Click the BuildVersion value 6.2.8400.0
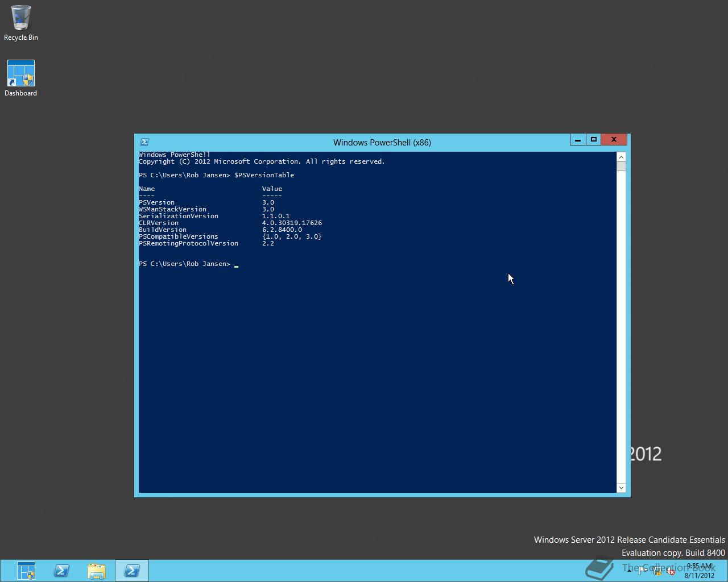The image size is (728, 582). pyautogui.click(x=282, y=230)
